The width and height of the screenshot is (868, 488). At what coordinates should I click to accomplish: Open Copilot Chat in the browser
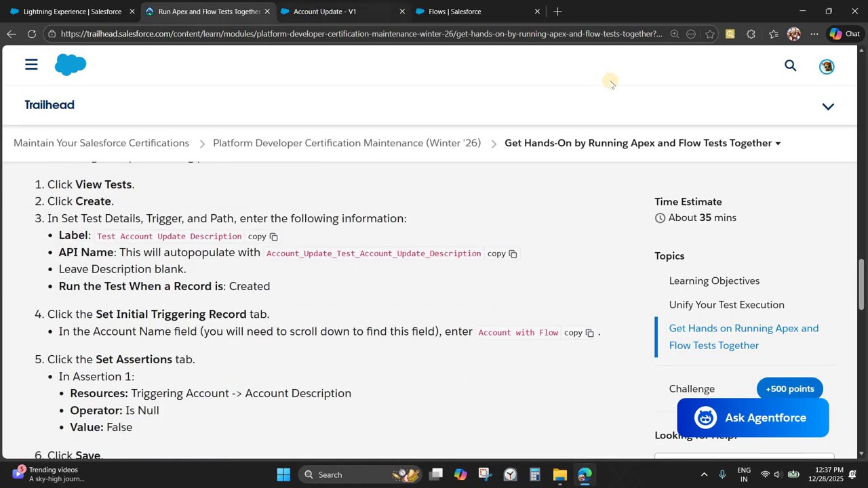click(844, 34)
